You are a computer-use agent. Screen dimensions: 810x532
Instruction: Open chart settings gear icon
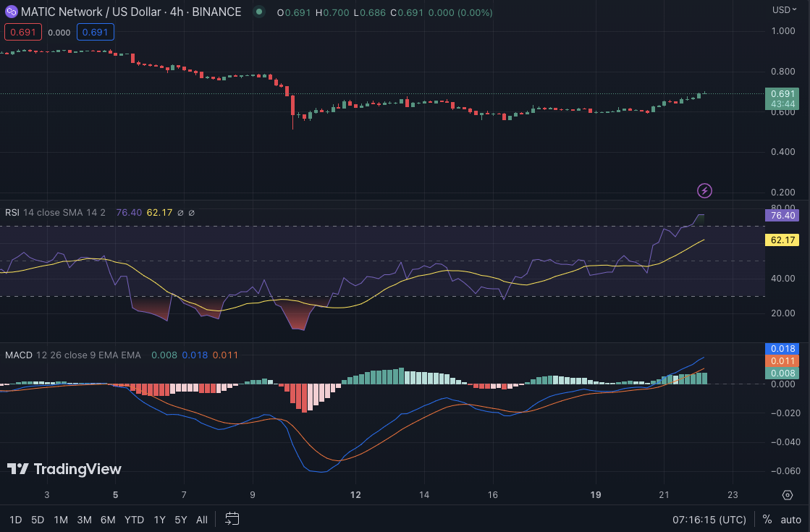coord(788,495)
